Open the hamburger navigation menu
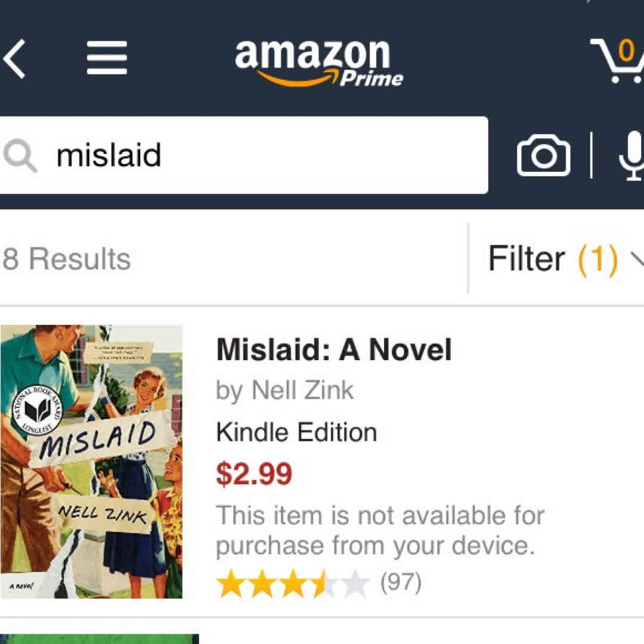The width and height of the screenshot is (644, 644). click(107, 59)
